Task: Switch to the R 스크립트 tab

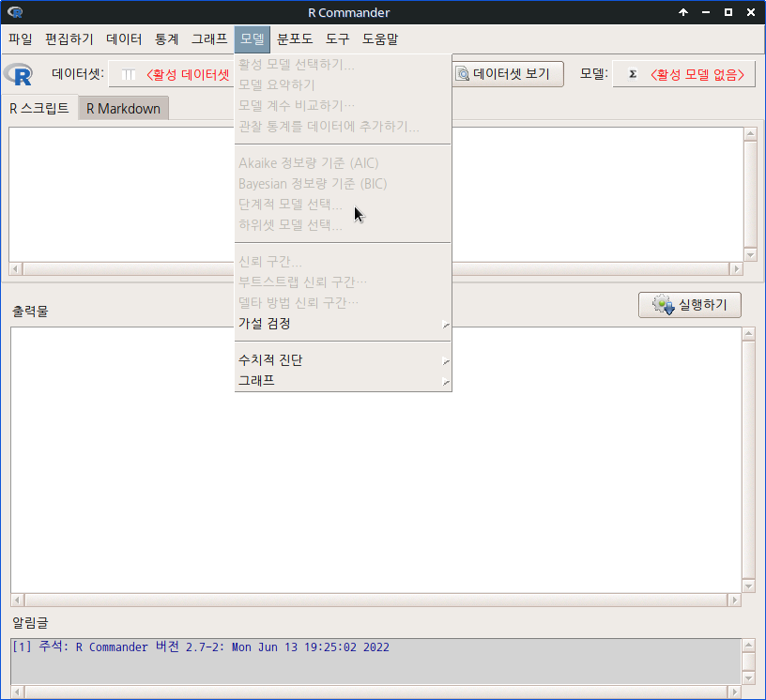Action: (x=39, y=108)
